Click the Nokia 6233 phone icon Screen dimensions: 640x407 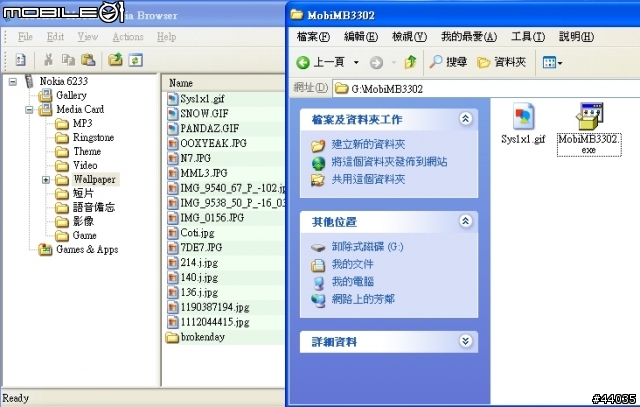pyautogui.click(x=29, y=81)
